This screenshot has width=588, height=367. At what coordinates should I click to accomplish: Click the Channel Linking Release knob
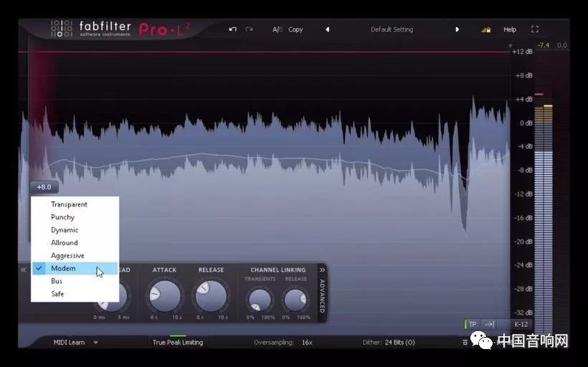click(295, 300)
